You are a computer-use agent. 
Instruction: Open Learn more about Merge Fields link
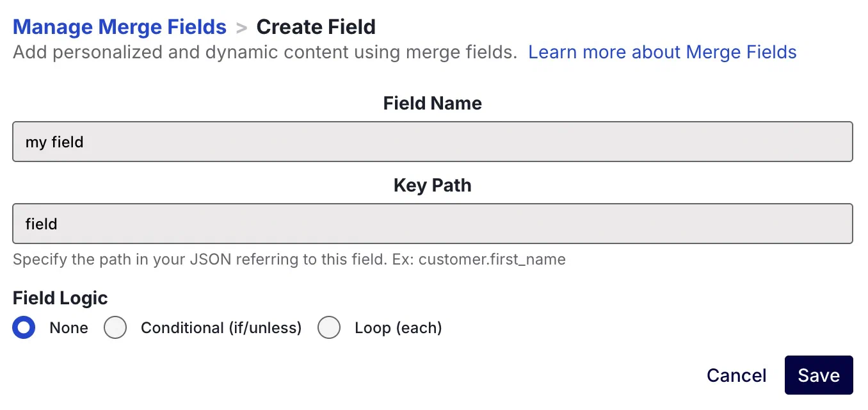coord(662,52)
